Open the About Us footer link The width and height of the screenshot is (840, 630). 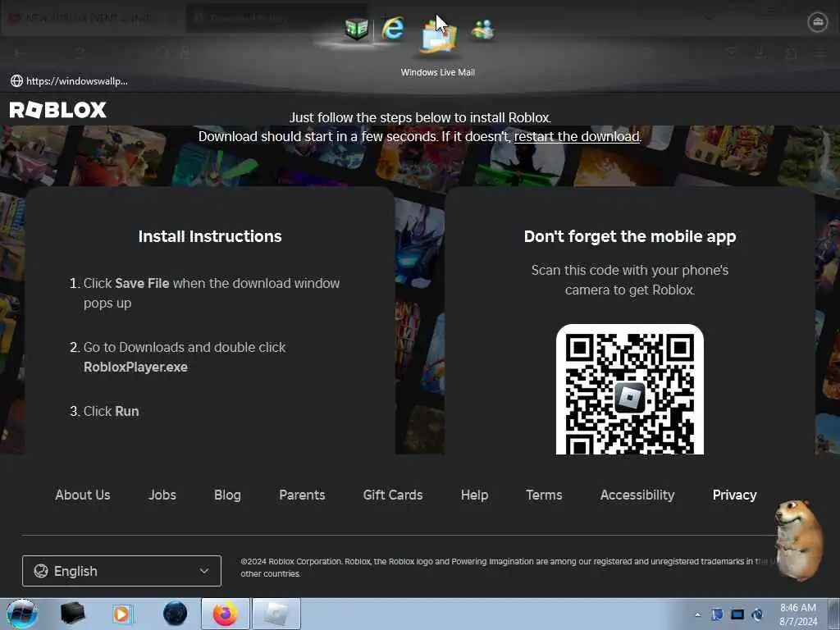click(83, 495)
